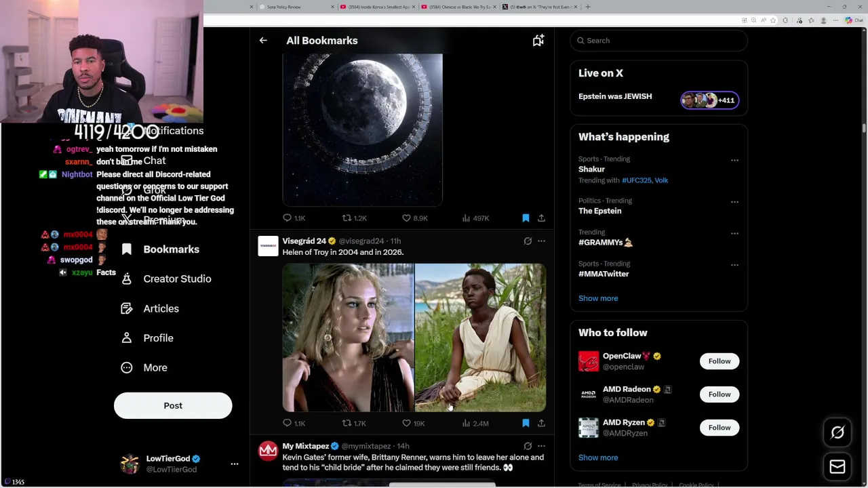Screen dimensions: 868x488
Task: Share the moon ring post
Action: [x=541, y=218]
